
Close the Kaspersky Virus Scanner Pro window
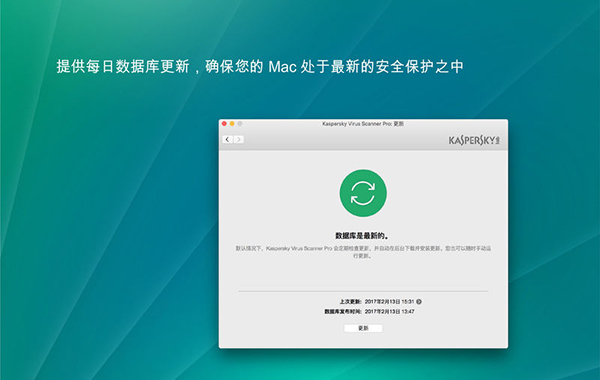click(x=224, y=124)
